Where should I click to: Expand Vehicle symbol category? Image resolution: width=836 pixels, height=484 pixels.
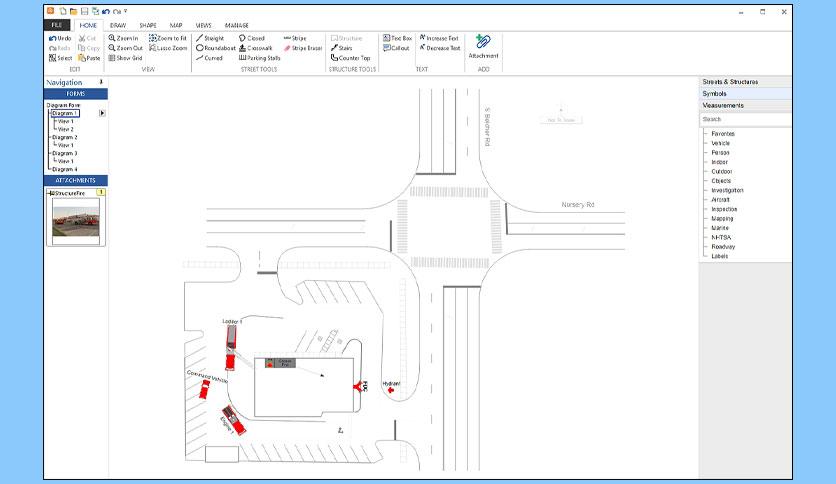click(720, 143)
